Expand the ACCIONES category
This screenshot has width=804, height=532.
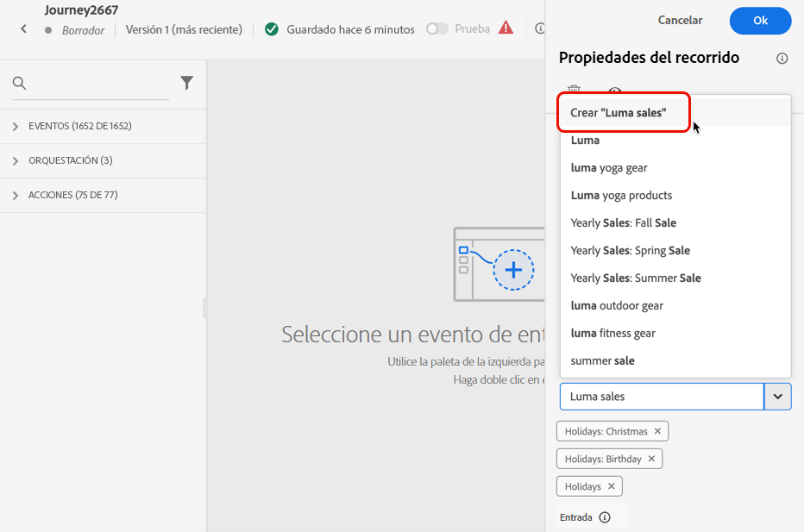[x=103, y=195]
